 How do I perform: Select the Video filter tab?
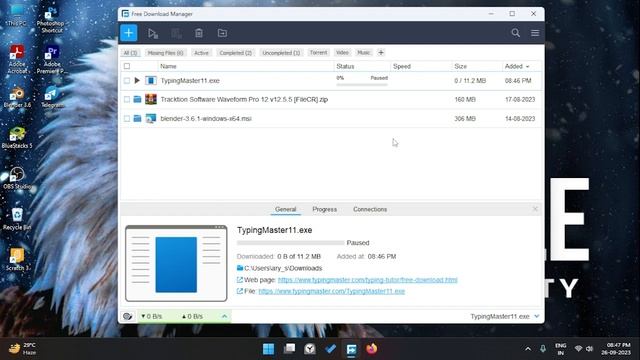click(342, 53)
